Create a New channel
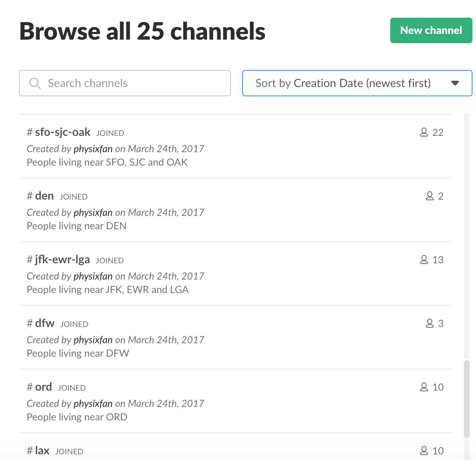Image resolution: width=476 pixels, height=460 pixels. 431,30
